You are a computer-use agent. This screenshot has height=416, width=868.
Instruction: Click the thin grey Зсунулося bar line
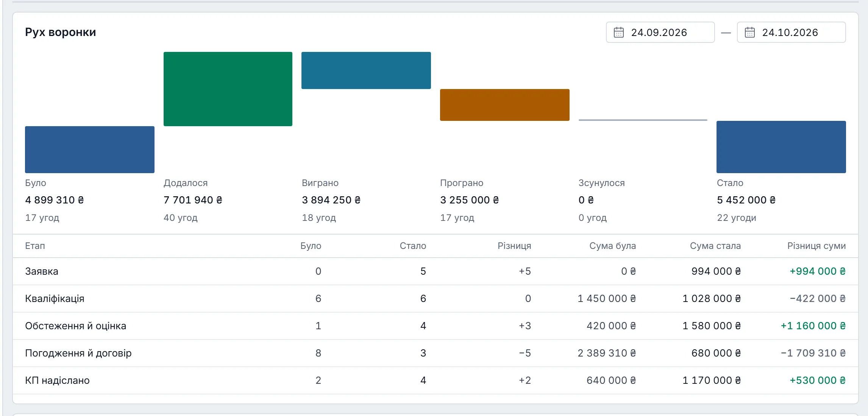(x=643, y=120)
